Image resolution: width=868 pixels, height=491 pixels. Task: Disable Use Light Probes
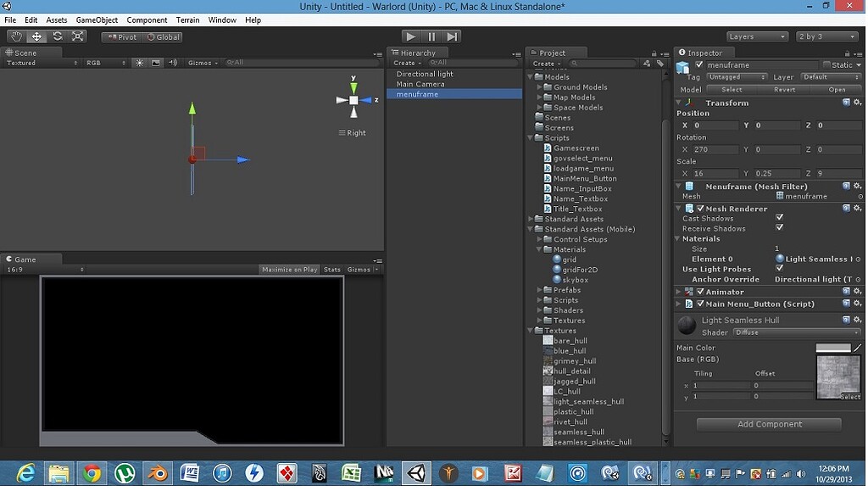pyautogui.click(x=780, y=268)
